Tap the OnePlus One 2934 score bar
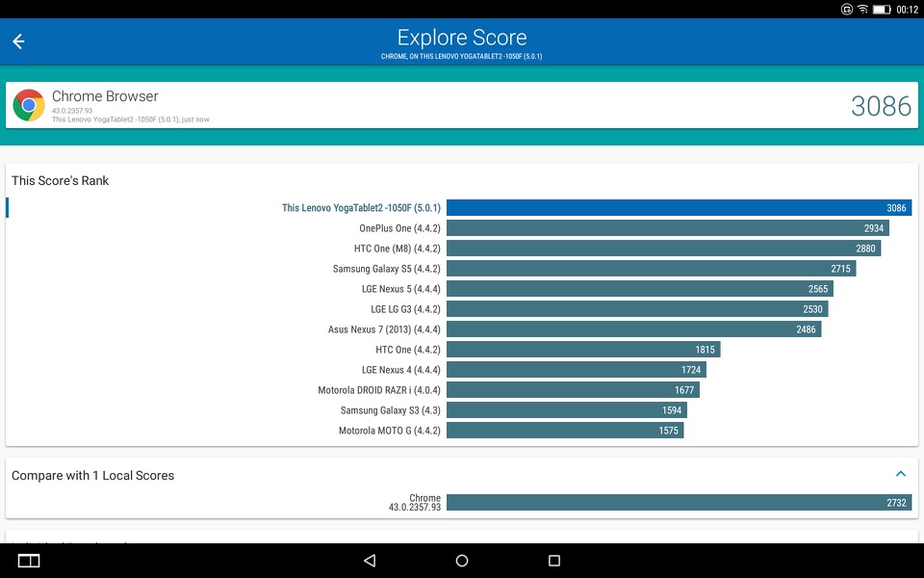This screenshot has width=924, height=578. [668, 228]
